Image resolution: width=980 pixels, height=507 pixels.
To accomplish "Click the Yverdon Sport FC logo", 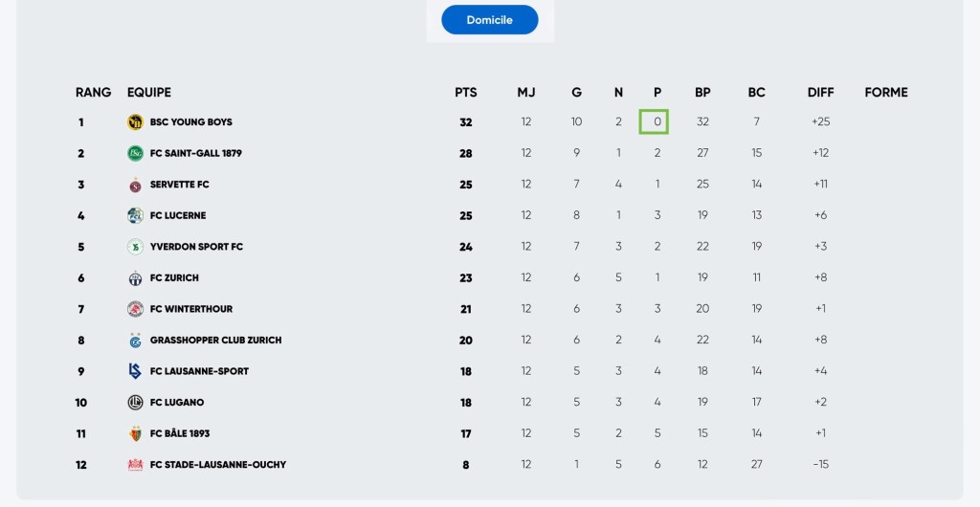I will (x=135, y=247).
